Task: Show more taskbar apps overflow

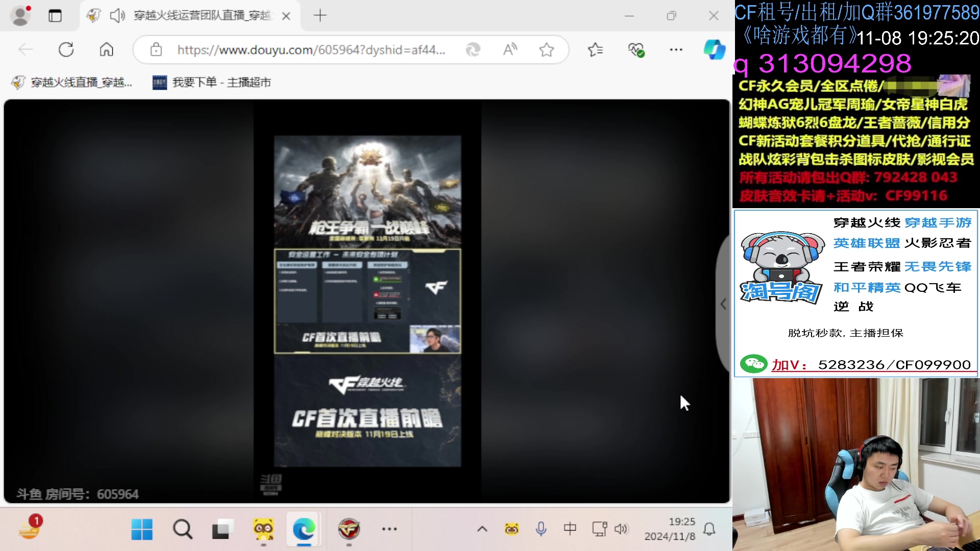Action: coord(389,529)
